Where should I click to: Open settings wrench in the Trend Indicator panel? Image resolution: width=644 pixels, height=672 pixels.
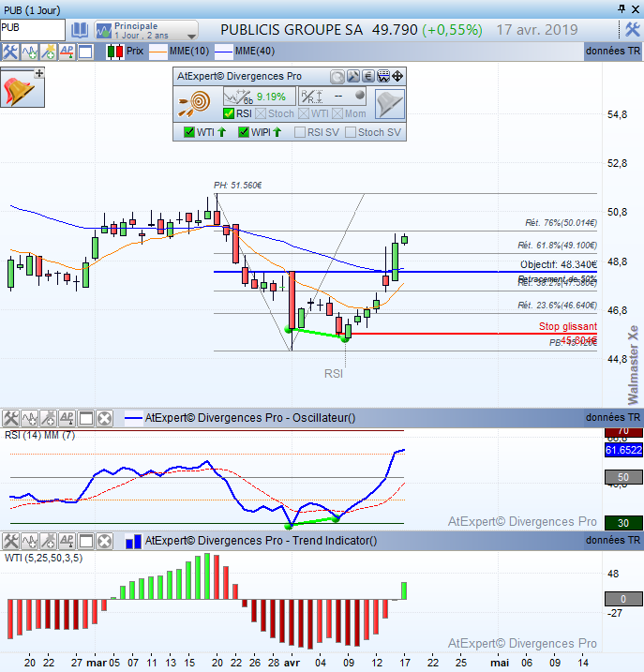10,542
